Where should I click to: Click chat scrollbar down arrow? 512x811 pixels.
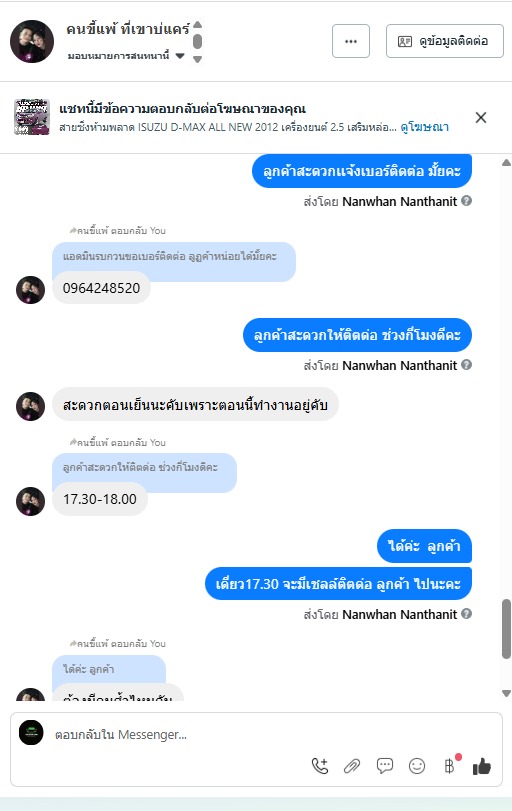(506, 694)
